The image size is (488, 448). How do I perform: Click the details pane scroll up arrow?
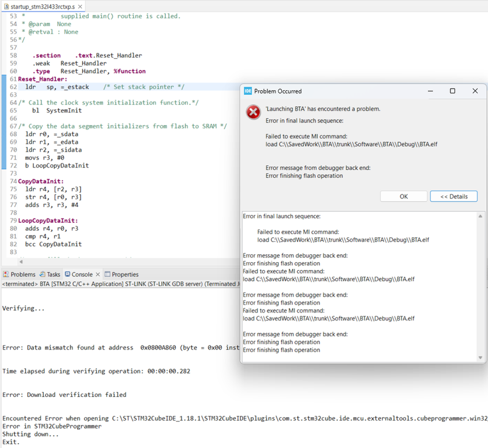click(480, 216)
